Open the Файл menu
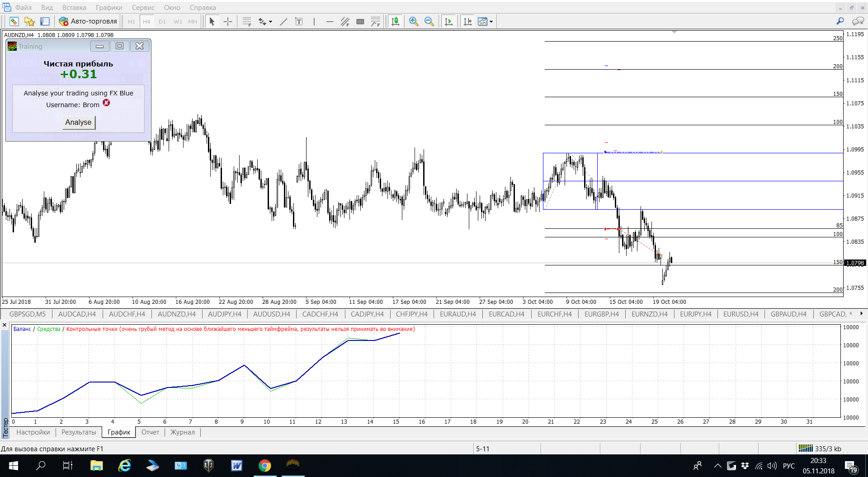The width and height of the screenshot is (868, 477). click(24, 7)
